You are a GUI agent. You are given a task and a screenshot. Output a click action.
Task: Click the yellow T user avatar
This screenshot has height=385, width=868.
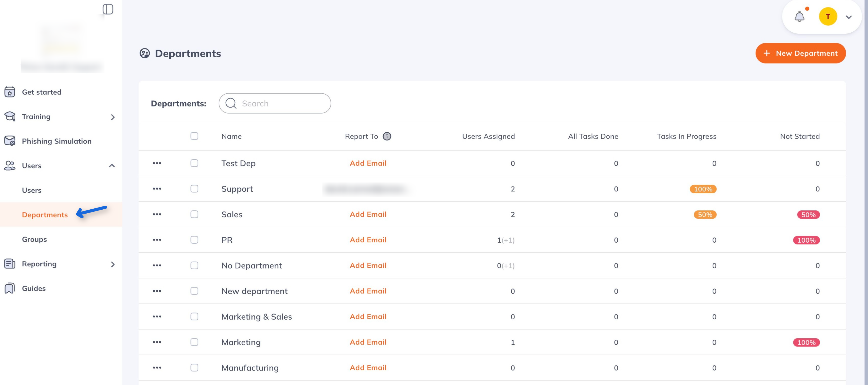[x=828, y=17]
